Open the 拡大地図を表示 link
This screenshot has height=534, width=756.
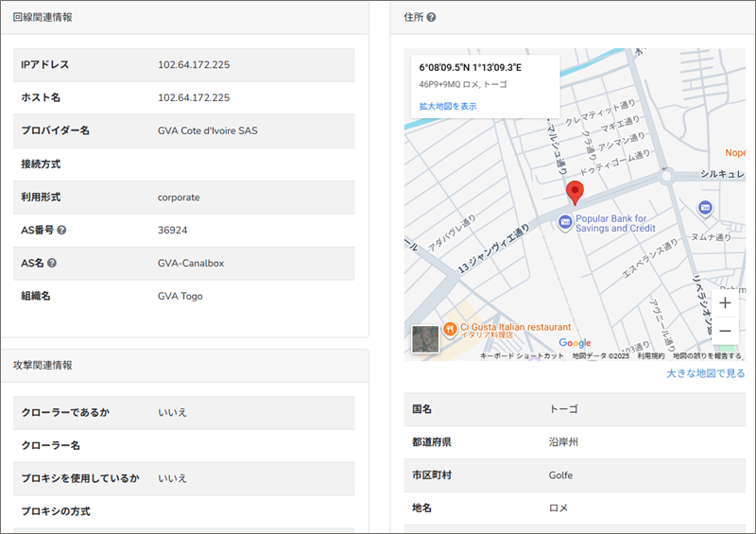[x=448, y=107]
